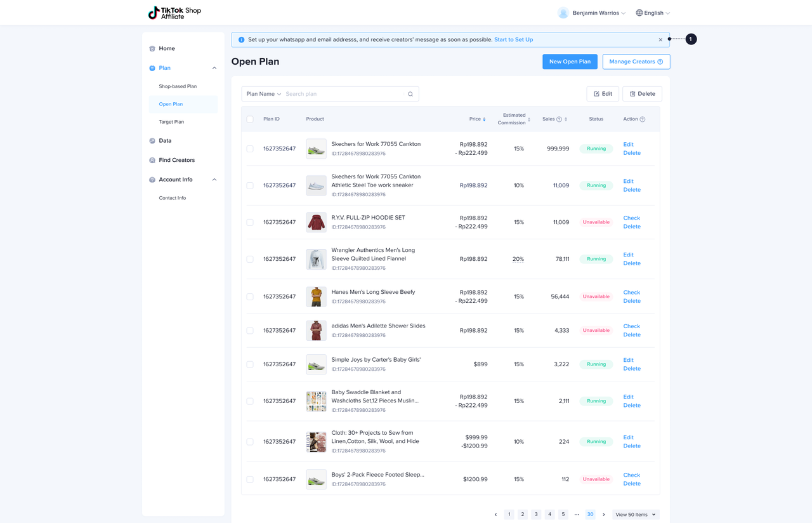Image resolution: width=812 pixels, height=523 pixels.
Task: Click the New Open Plan button
Action: coord(570,62)
